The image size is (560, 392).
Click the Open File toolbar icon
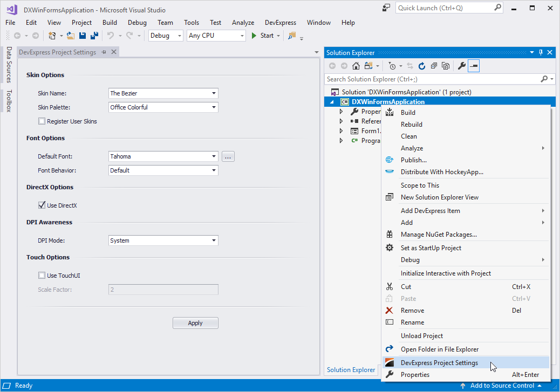(70, 36)
